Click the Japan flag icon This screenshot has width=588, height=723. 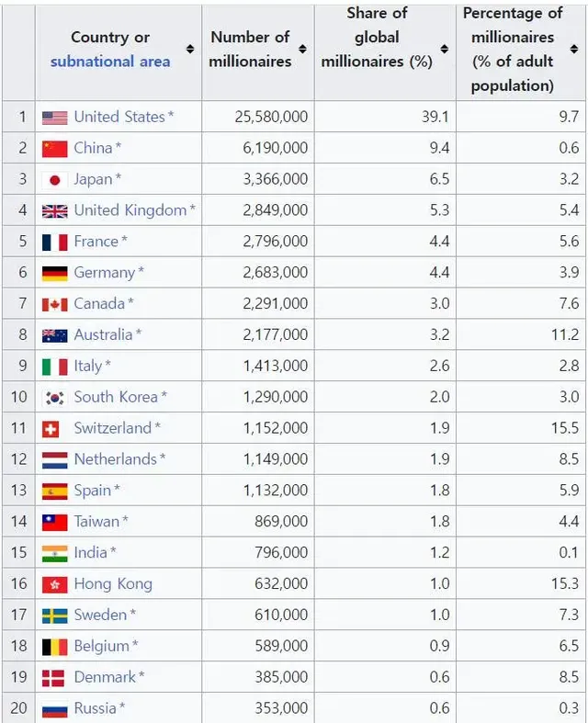[x=54, y=180]
